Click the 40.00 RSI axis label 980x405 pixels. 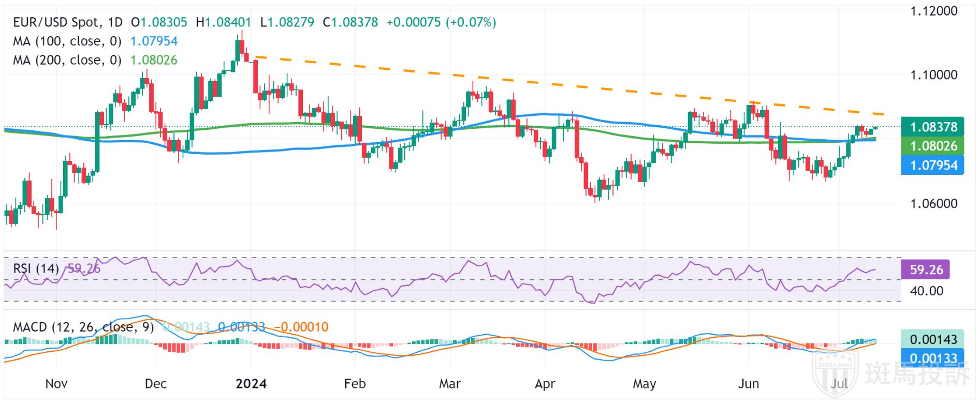tap(926, 291)
